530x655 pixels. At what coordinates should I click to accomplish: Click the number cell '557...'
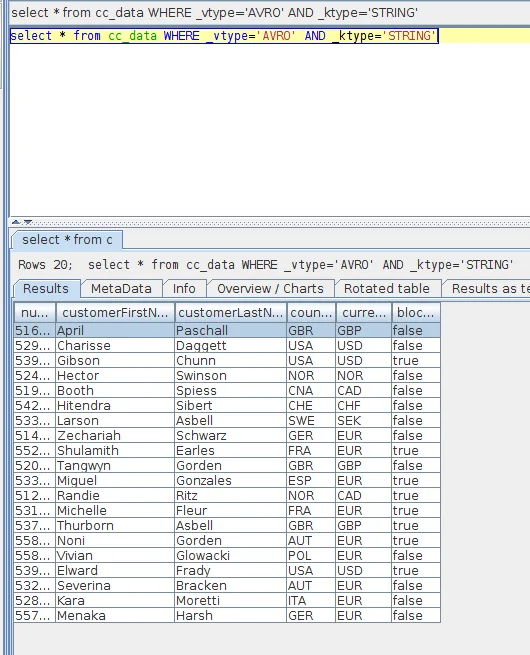tap(35, 616)
